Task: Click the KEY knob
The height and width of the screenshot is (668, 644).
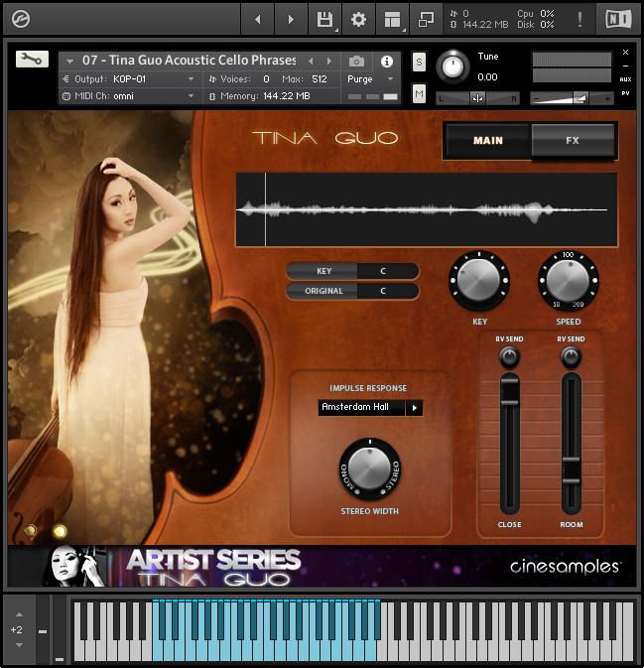Action: [x=478, y=281]
